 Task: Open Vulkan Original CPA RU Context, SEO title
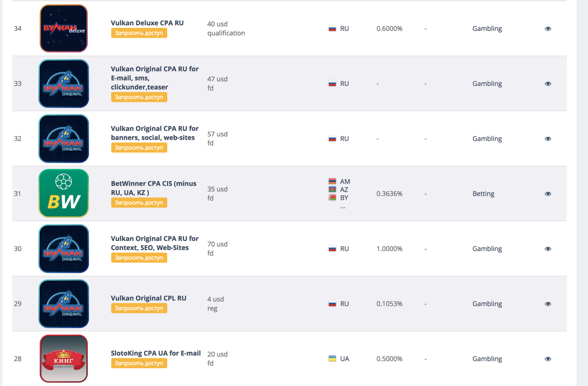pyautogui.click(x=155, y=243)
